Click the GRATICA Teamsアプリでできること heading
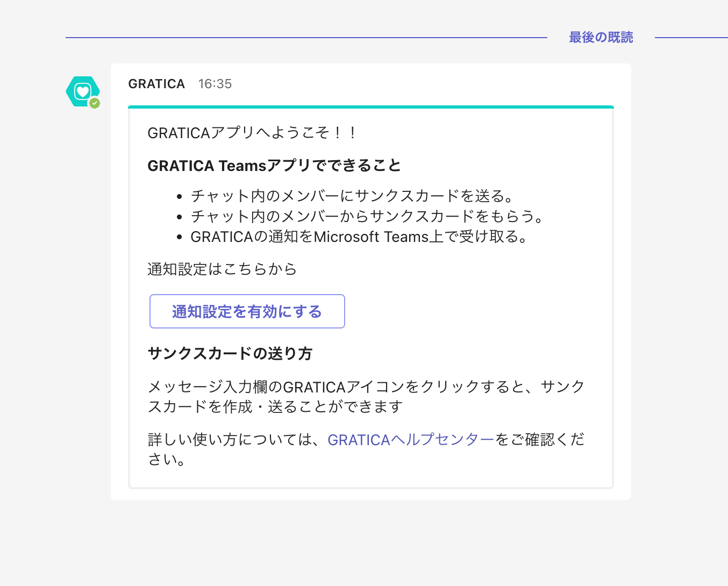This screenshot has height=586, width=728. (274, 166)
